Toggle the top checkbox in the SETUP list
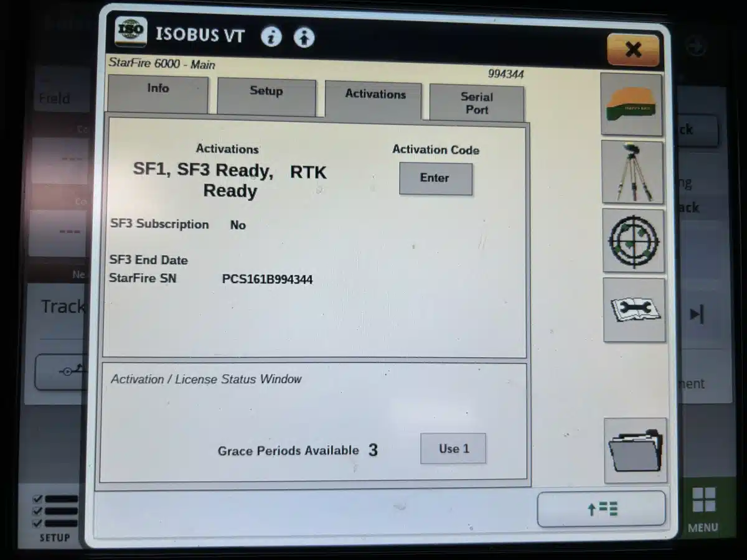This screenshot has width=747, height=560. pos(37,498)
